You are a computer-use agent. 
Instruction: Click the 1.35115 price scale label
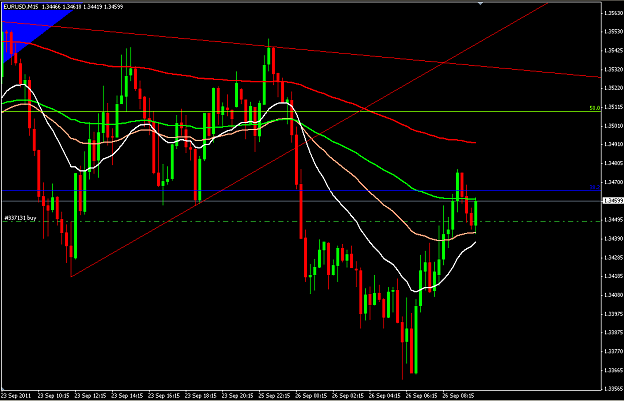coord(613,107)
